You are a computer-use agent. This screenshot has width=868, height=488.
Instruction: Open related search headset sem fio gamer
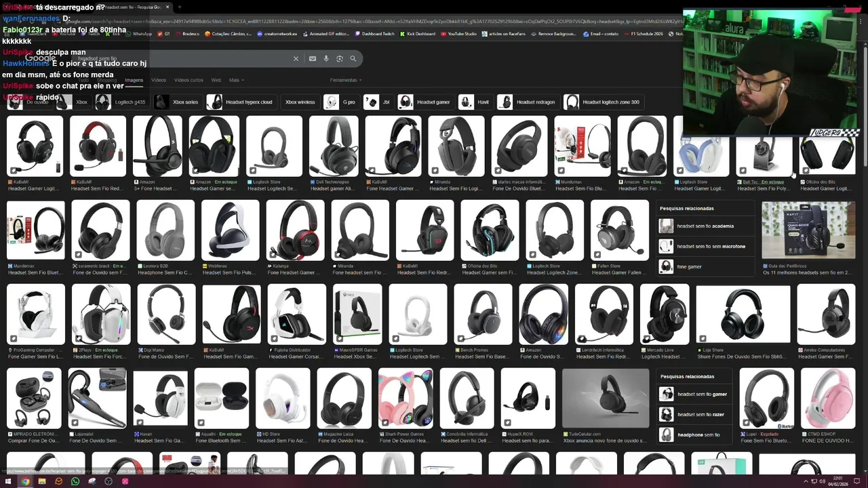tap(694, 394)
